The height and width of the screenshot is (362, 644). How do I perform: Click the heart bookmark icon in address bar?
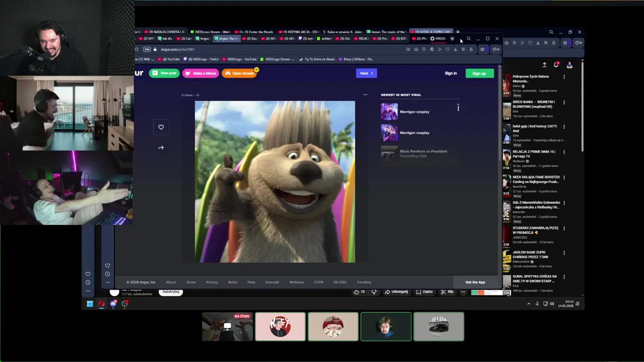point(447,49)
